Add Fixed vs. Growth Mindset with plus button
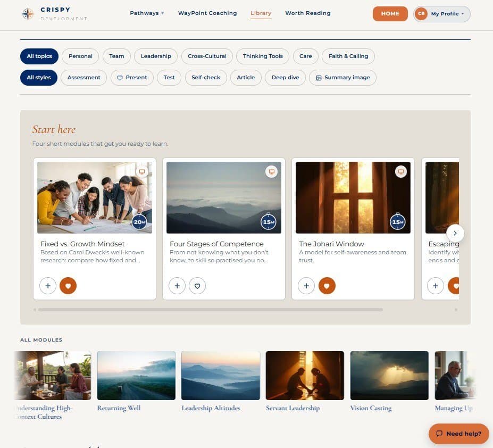 48,286
